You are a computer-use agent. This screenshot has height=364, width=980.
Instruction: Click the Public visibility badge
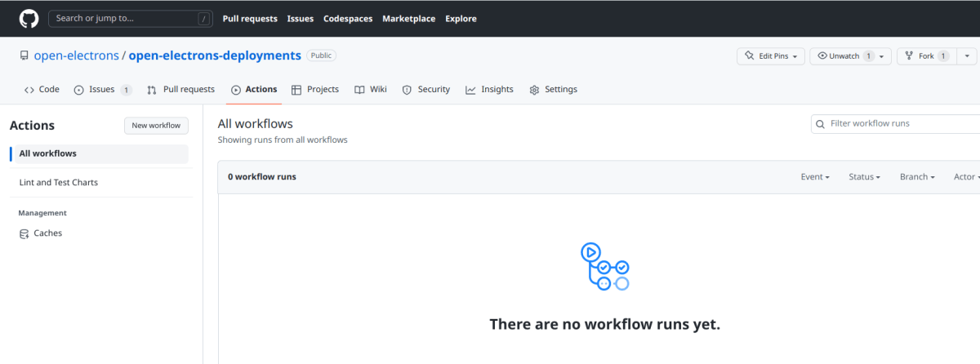point(321,55)
